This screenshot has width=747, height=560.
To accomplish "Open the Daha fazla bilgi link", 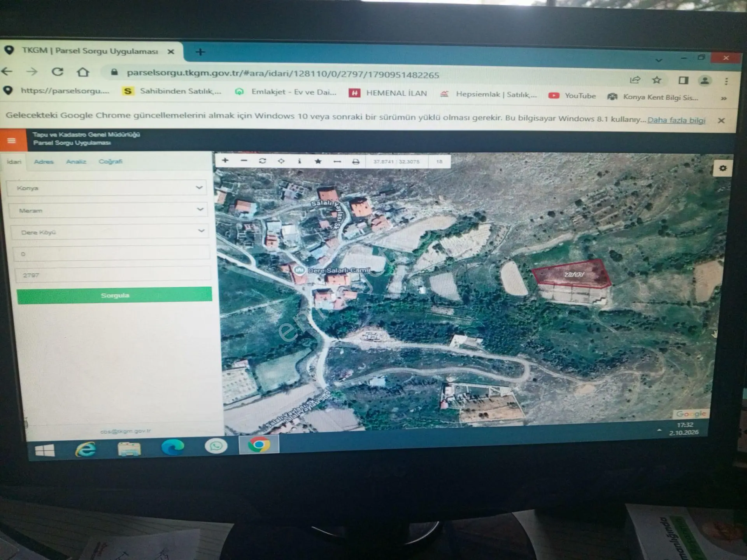I will (x=676, y=120).
